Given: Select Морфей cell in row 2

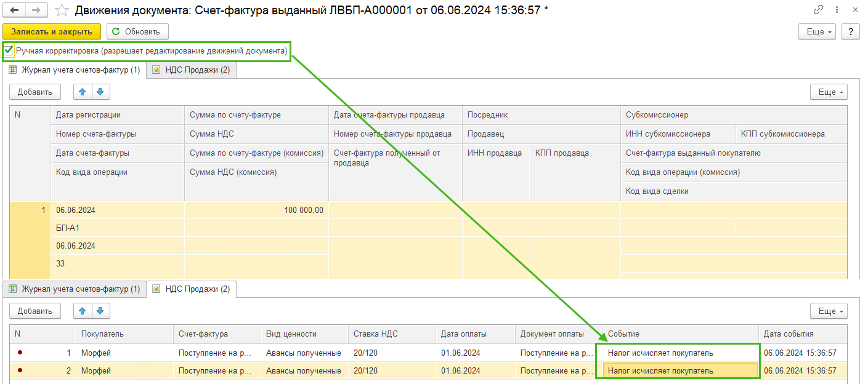Looking at the screenshot, I should click(124, 370).
